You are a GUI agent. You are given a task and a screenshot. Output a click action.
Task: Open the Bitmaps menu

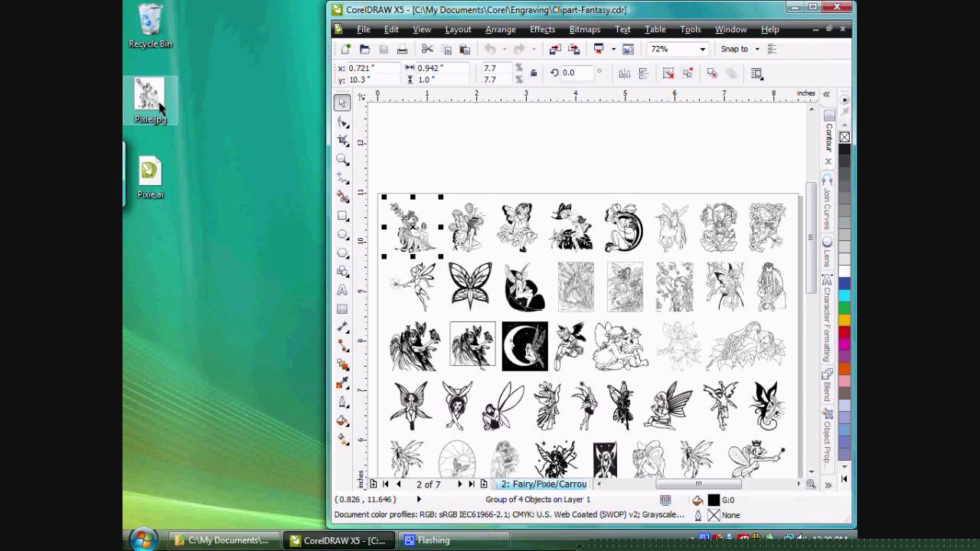point(584,29)
